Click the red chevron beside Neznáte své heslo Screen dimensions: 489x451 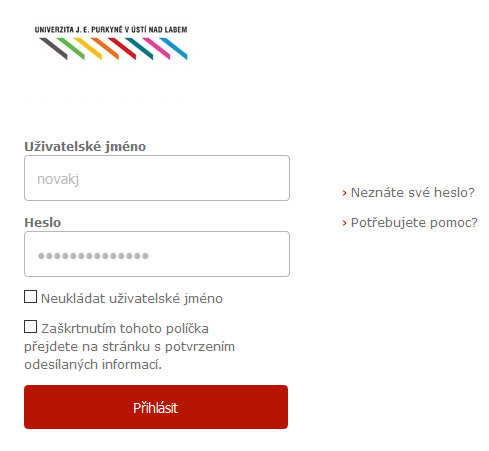[345, 193]
